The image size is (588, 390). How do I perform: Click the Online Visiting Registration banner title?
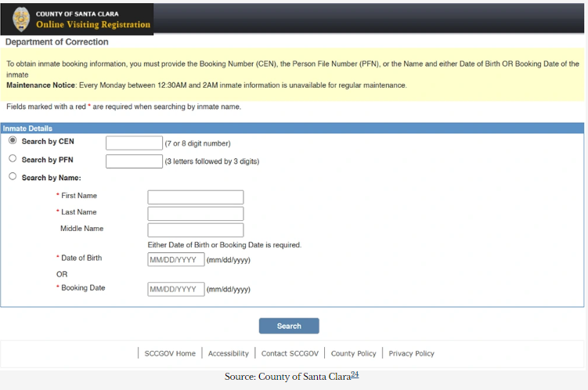tap(92, 25)
